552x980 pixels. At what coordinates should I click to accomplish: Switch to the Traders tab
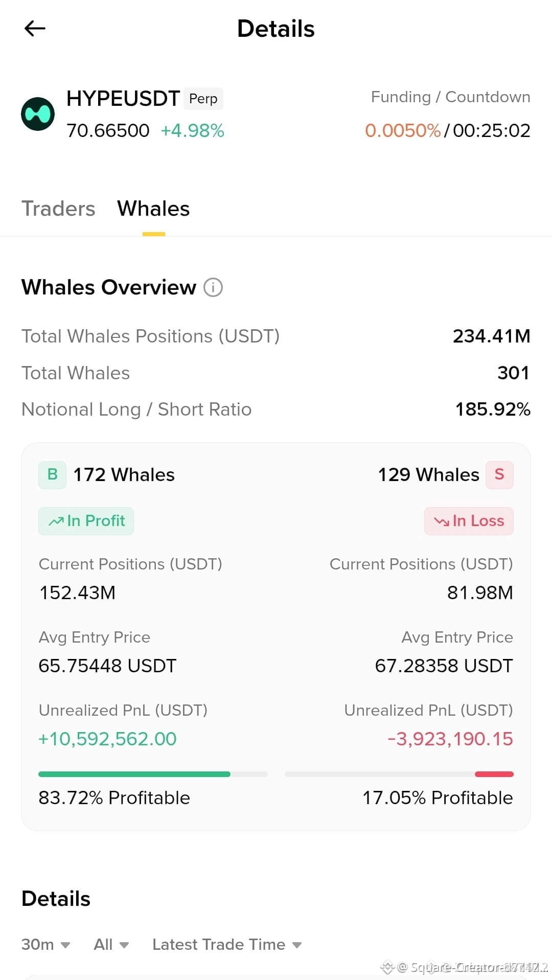58,209
